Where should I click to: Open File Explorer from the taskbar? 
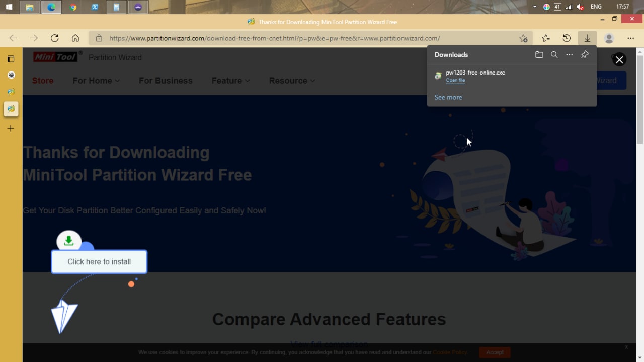(30, 7)
